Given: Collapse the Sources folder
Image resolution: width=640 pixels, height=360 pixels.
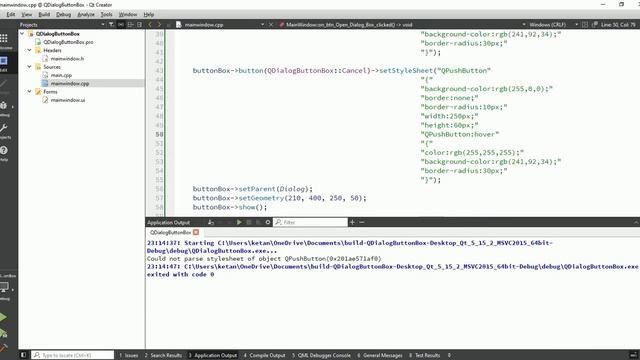Looking at the screenshot, I should [29, 67].
